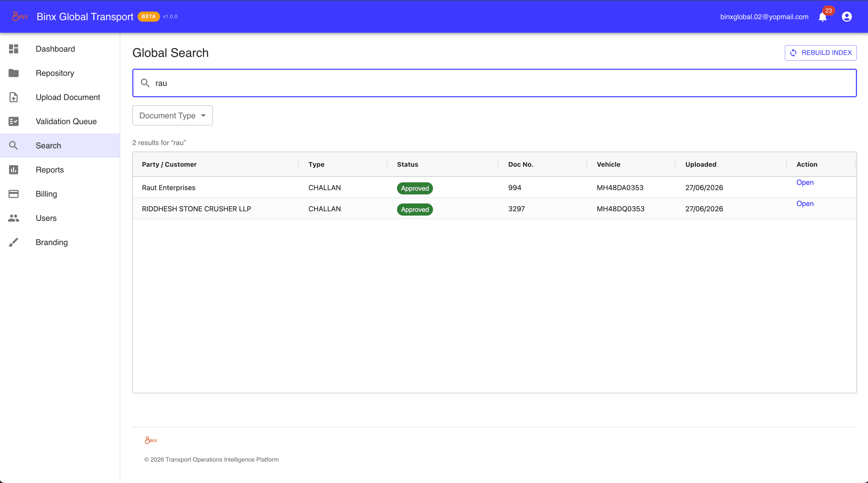Click the Upload Document file icon
The width and height of the screenshot is (868, 483).
pos(14,97)
